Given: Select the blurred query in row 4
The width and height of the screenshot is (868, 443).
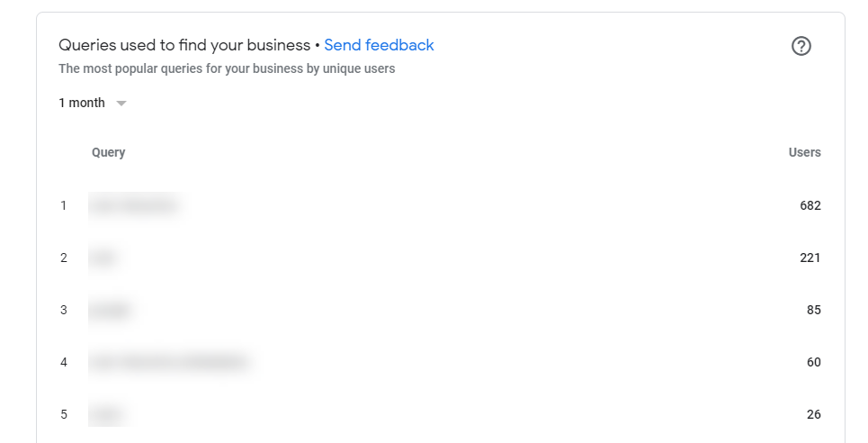Looking at the screenshot, I should pyautogui.click(x=171, y=362).
